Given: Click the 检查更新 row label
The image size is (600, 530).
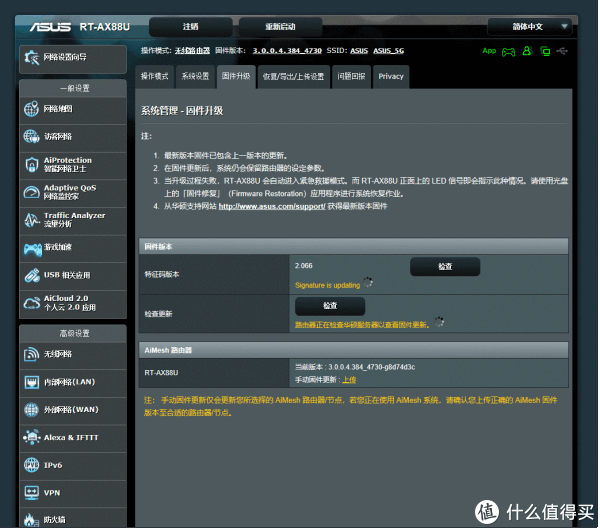Looking at the screenshot, I should click(x=159, y=315).
